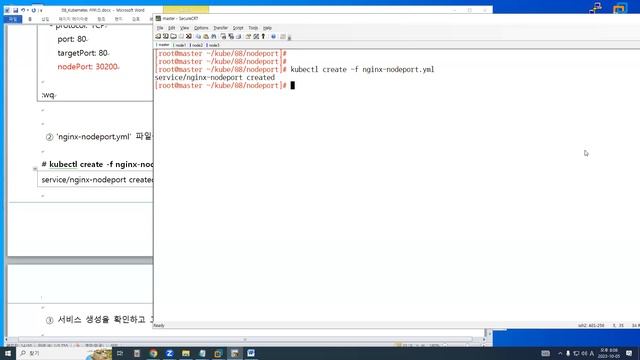Click the Global Options tools icon
Screen dimensions: 640x360
click(x=256, y=36)
